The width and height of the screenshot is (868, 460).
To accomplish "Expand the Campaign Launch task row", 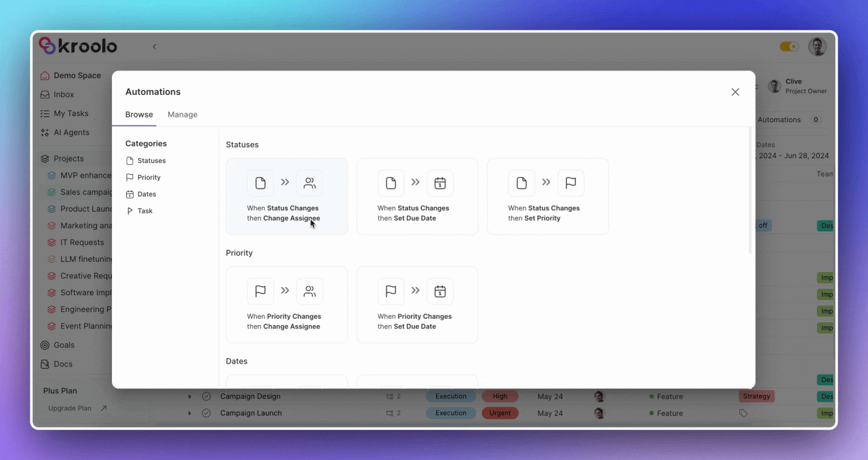I will [x=190, y=413].
